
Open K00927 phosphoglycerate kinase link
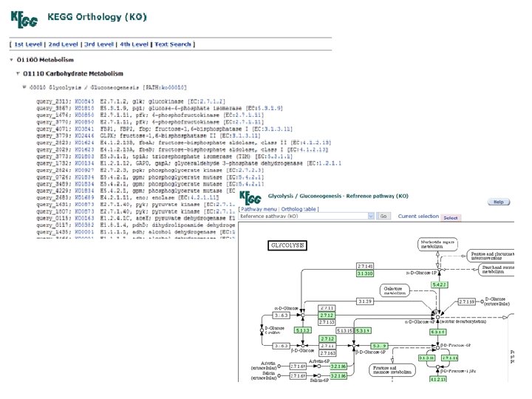pos(84,171)
